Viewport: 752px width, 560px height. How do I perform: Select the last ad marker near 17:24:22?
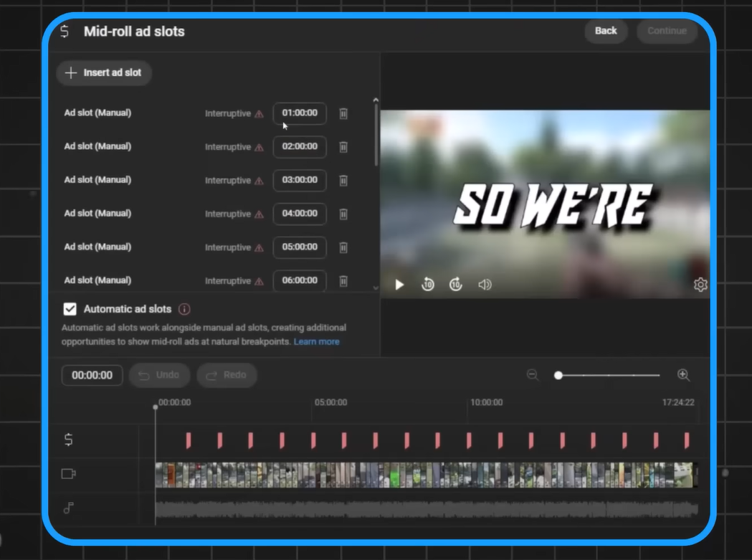tap(687, 440)
